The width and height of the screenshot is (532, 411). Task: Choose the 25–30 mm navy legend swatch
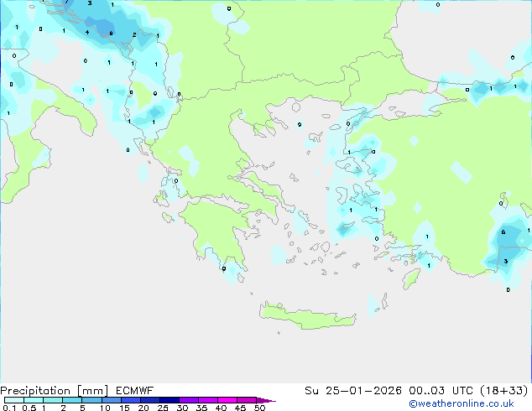(x=169, y=400)
